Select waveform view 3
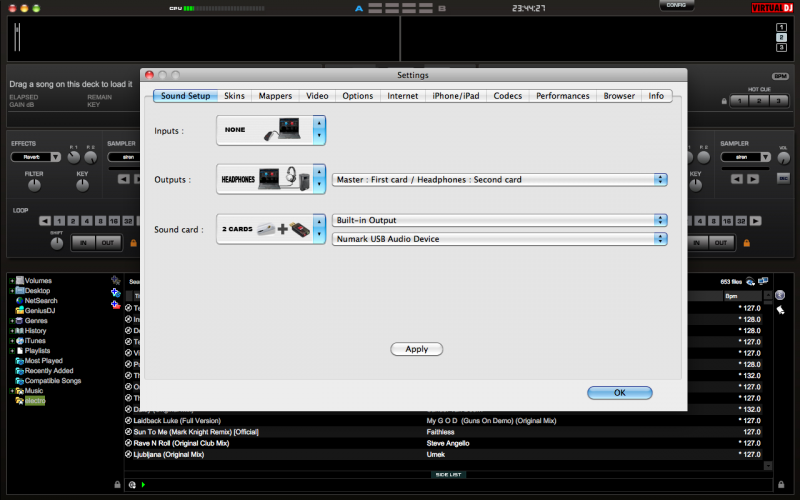 pos(781,47)
